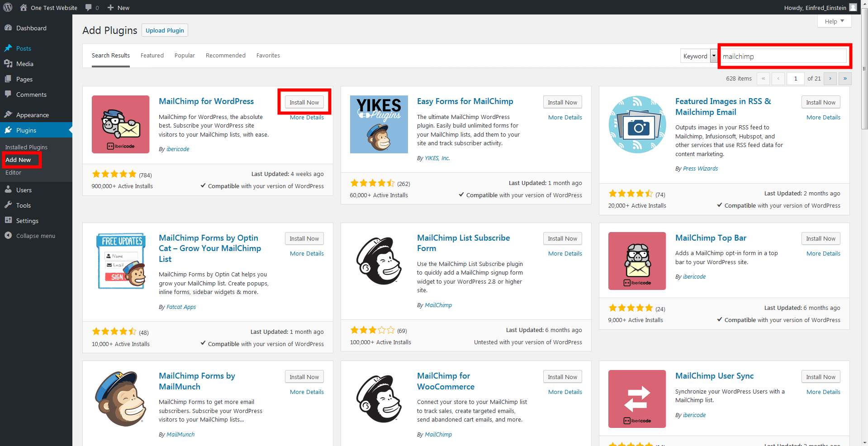This screenshot has width=868, height=446.
Task: Expand the Help panel
Action: coord(834,21)
